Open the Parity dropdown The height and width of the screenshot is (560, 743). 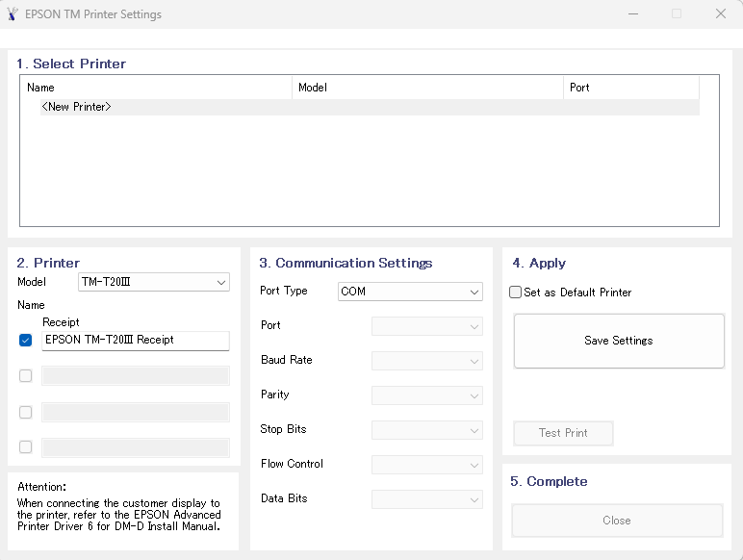tap(427, 395)
